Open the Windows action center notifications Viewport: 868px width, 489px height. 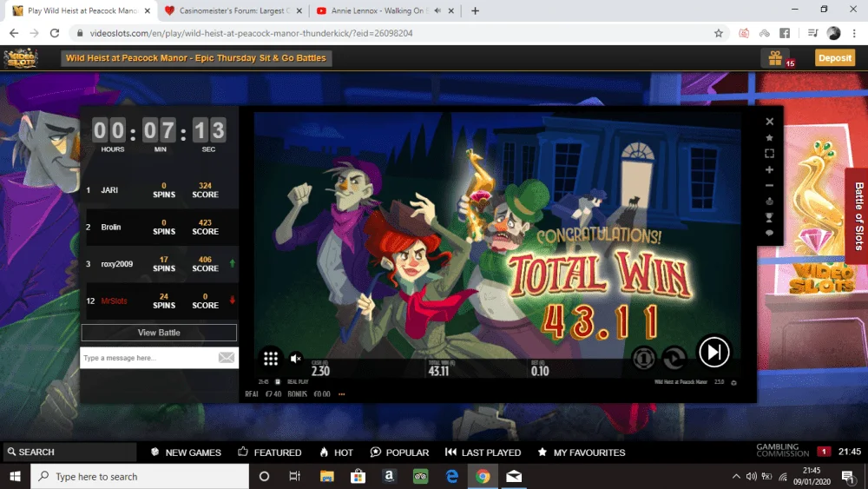[847, 476]
